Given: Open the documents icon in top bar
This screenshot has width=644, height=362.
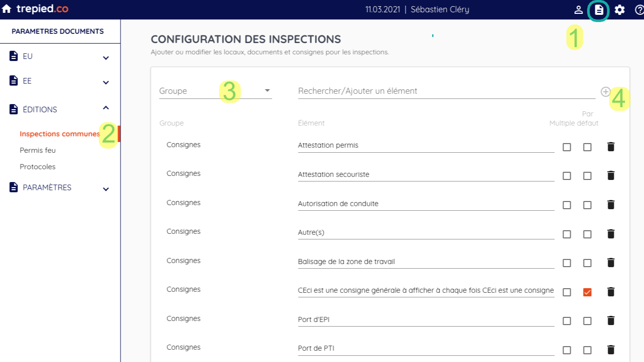Looking at the screenshot, I should pyautogui.click(x=598, y=10).
